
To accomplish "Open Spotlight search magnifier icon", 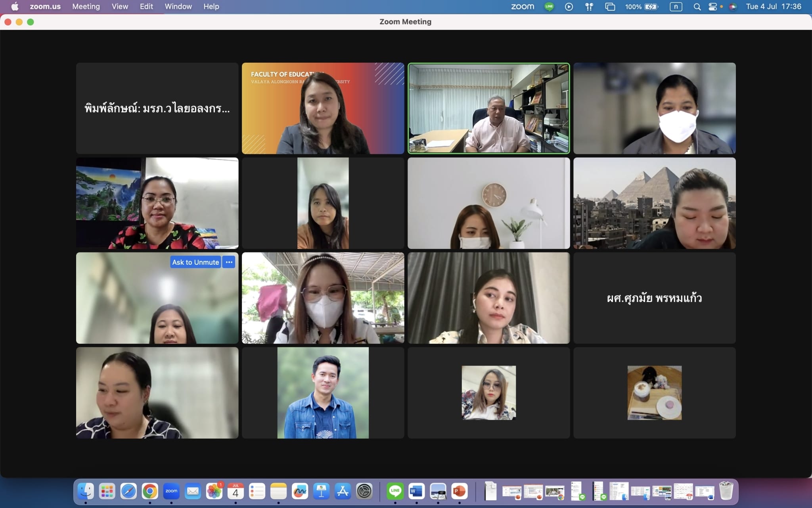I will coord(697,6).
